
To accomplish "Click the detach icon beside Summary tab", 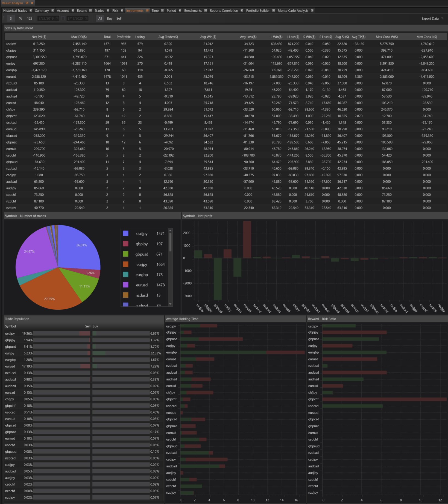I will tap(53, 11).
